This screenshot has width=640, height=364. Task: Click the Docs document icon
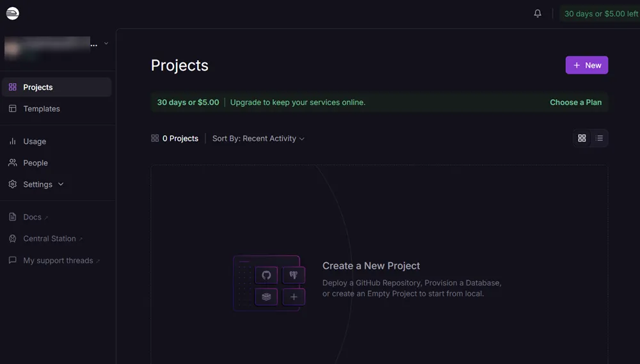click(x=13, y=217)
